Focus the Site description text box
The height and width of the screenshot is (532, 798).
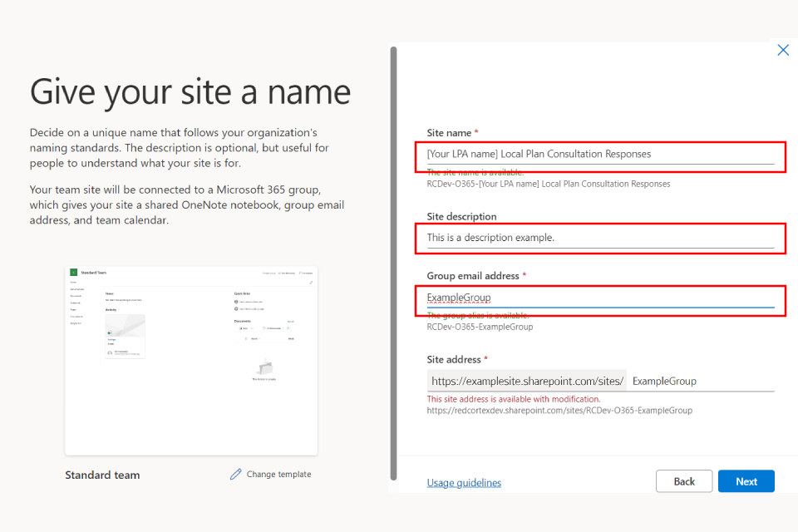pyautogui.click(x=600, y=238)
